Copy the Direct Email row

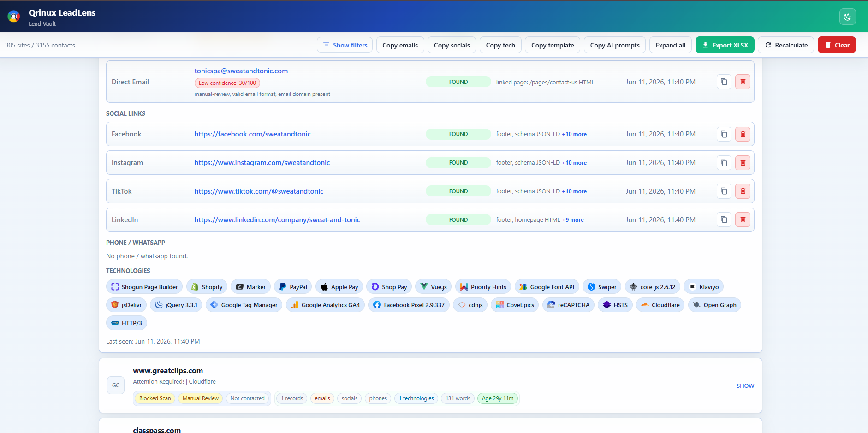coord(724,82)
